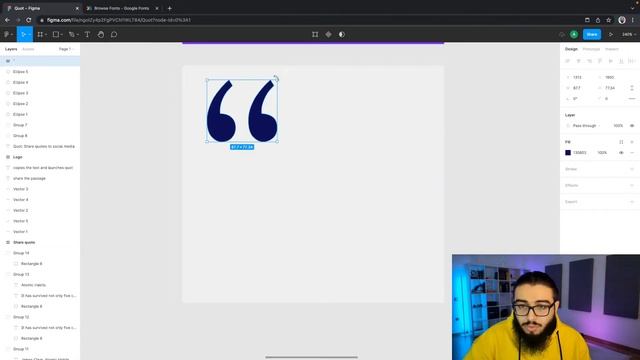Viewport: 640px width, 360px height.
Task: Click the Align top icon
Action: pos(600,61)
